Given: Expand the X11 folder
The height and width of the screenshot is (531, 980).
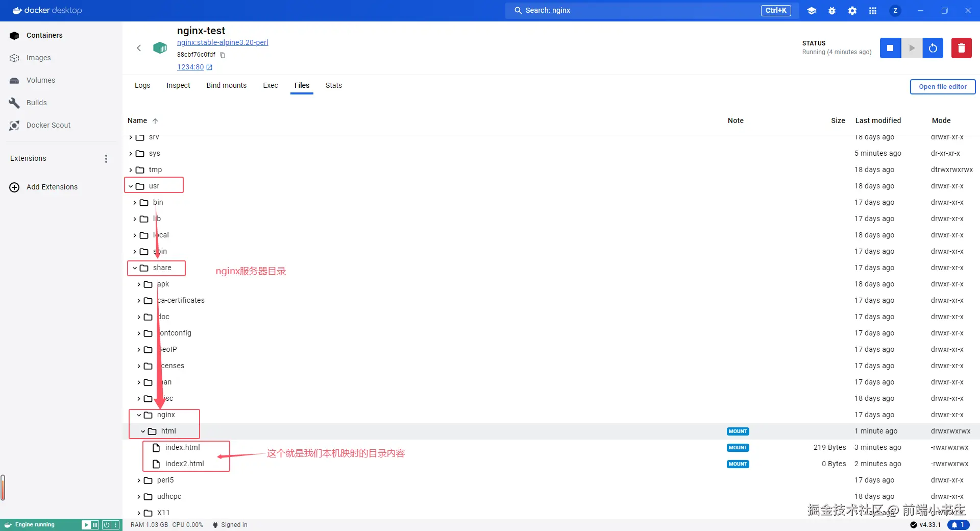Looking at the screenshot, I should pos(139,513).
